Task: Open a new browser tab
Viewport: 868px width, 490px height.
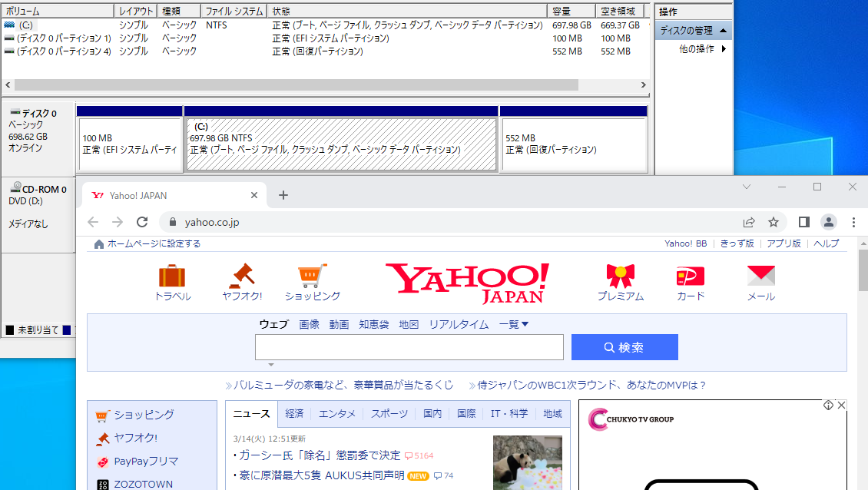Action: [283, 195]
